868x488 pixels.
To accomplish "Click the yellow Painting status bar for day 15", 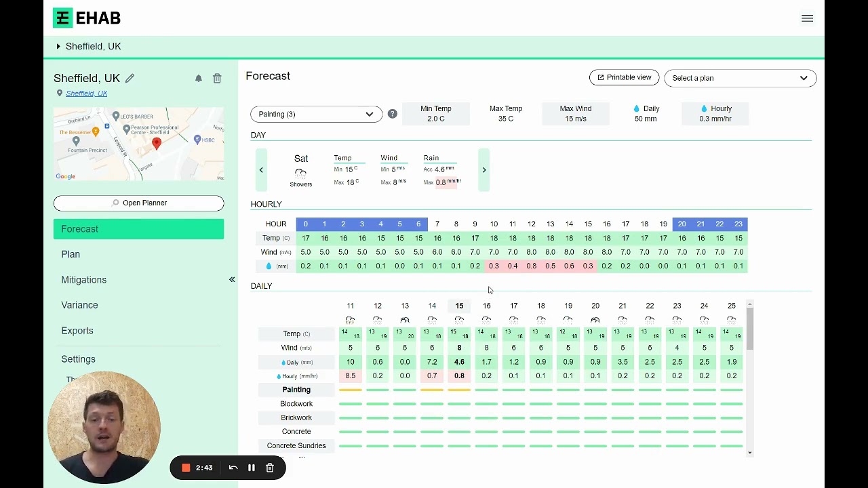I will pos(459,390).
